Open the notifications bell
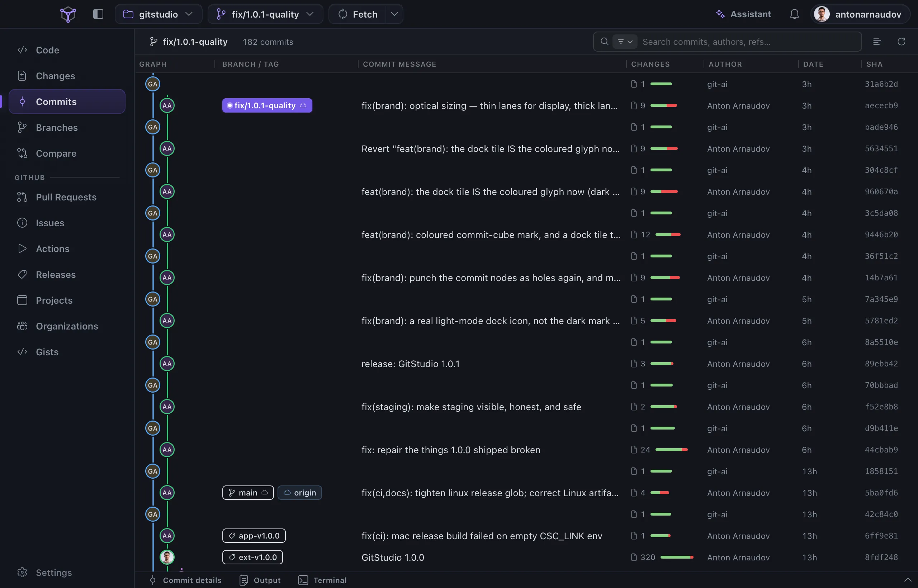This screenshot has height=588, width=918. click(794, 14)
